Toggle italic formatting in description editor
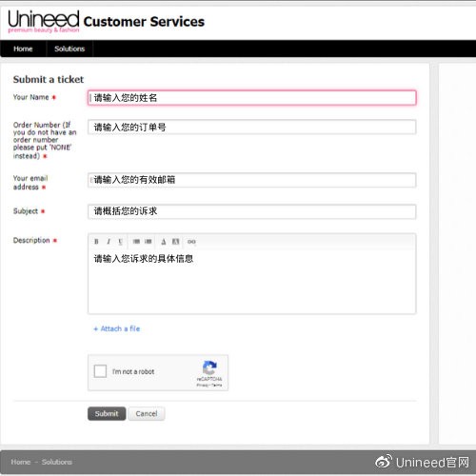The height and width of the screenshot is (476, 476). coord(109,242)
